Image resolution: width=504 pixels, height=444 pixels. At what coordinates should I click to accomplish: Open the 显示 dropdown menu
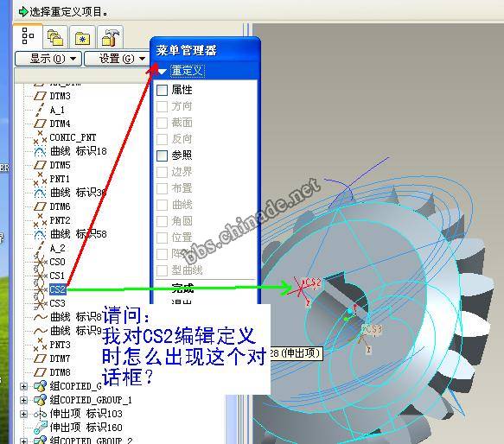[48, 59]
